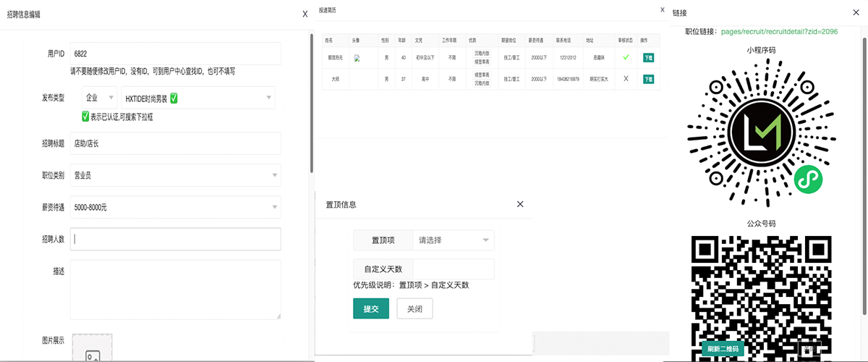Image resolution: width=868 pixels, height=362 pixels.
Task: Close the 招聘信息编辑 dialog with X
Action: coord(305,13)
